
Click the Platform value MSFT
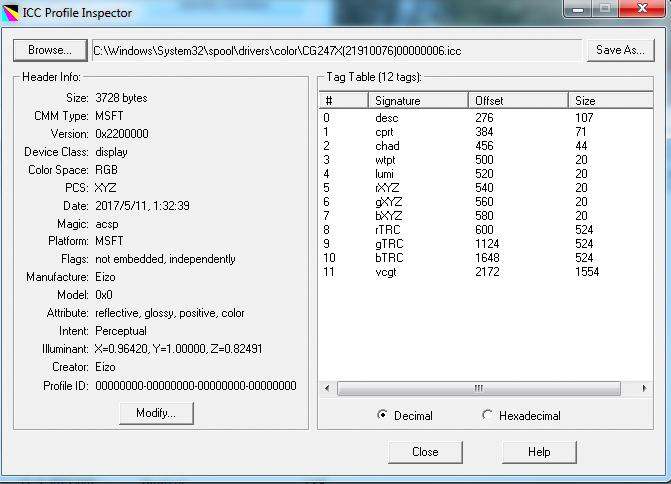point(109,241)
